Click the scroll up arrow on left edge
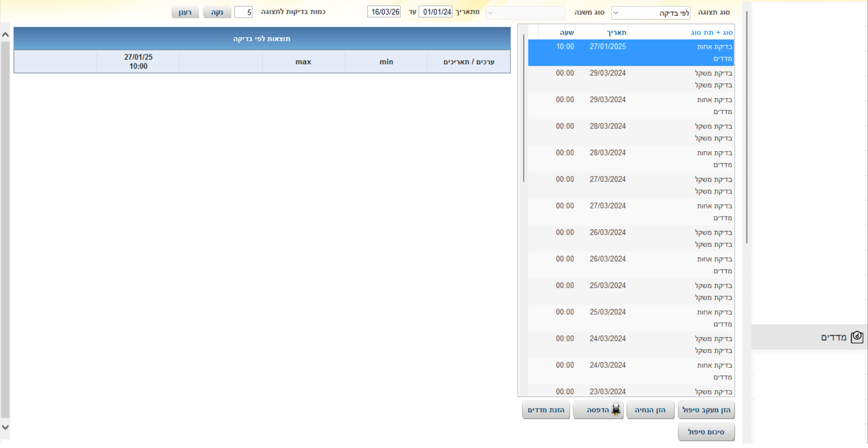Viewport: 868px width, 448px height. (x=5, y=35)
